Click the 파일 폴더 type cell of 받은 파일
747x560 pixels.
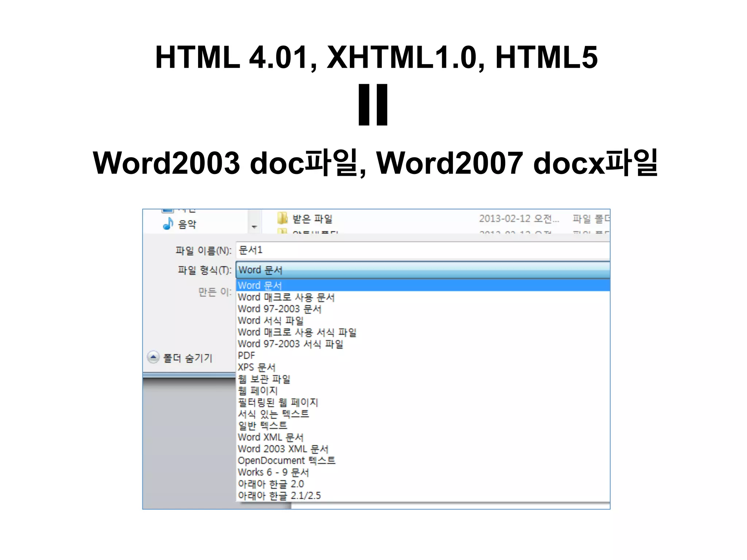click(591, 218)
